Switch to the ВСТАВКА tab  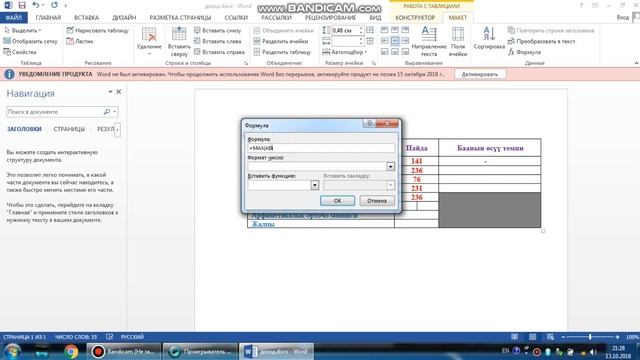pos(86,18)
